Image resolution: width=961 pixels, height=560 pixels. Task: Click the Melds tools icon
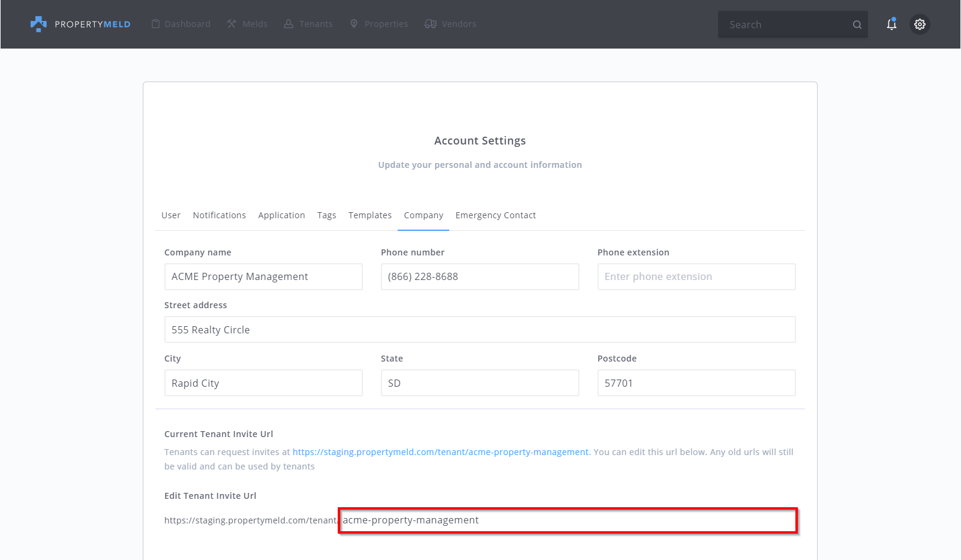(x=232, y=24)
